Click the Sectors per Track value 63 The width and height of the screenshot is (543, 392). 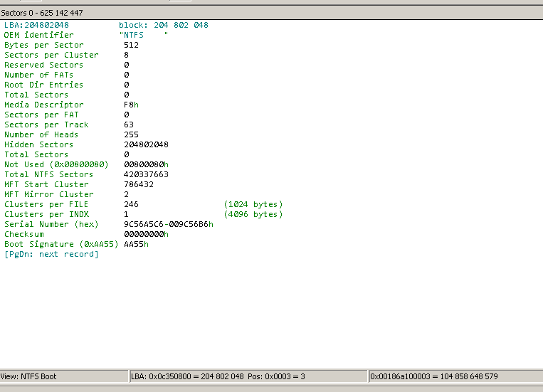coord(129,125)
